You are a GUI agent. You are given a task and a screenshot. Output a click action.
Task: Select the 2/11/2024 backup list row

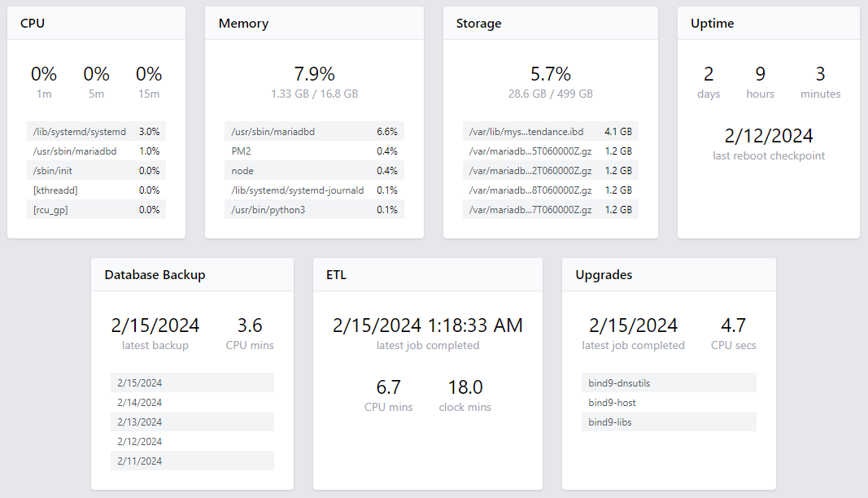192,461
